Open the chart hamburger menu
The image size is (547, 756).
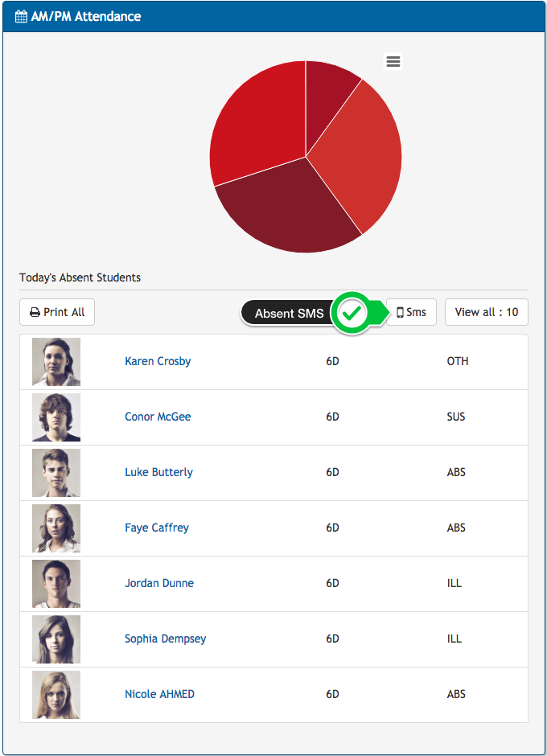[x=393, y=62]
